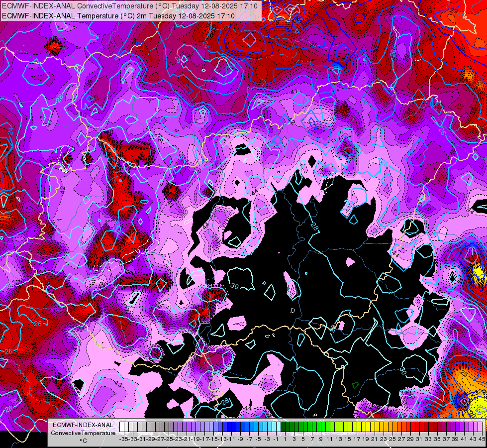Select the 'Temperature (°C) 2m' title line
Image resolution: width=487 pixels, height=448 pixels.
tap(118, 16)
